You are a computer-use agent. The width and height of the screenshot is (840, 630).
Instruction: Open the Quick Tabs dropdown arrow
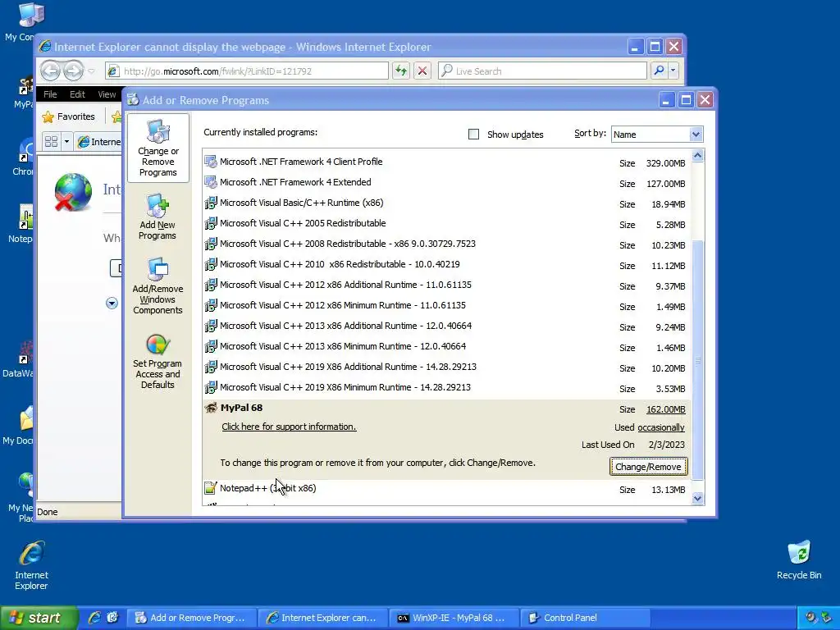tap(66, 141)
